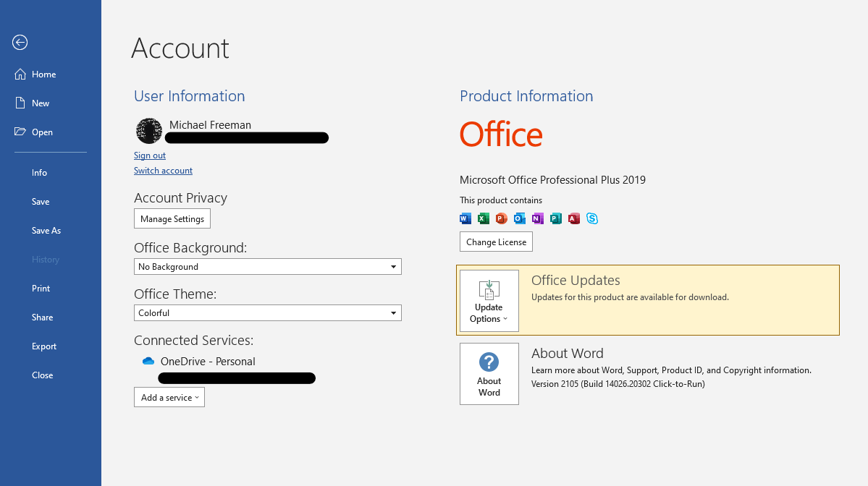Open the Office Background dropdown
Image resolution: width=868 pixels, height=486 pixels.
[268, 267]
